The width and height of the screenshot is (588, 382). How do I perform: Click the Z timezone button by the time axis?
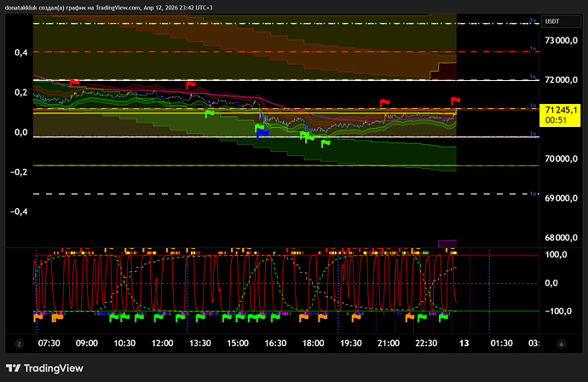(19, 344)
